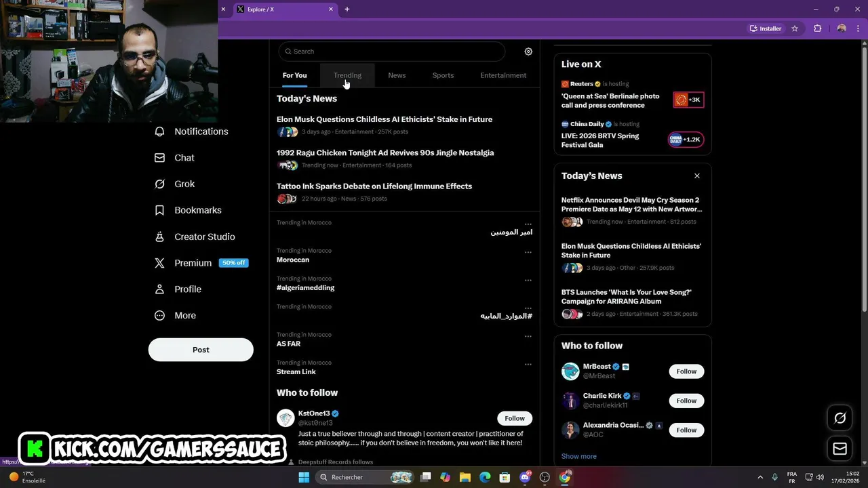Open Reuters 'Queen at Sea' Berlinale live event
This screenshot has height=488, width=868.
point(633,95)
